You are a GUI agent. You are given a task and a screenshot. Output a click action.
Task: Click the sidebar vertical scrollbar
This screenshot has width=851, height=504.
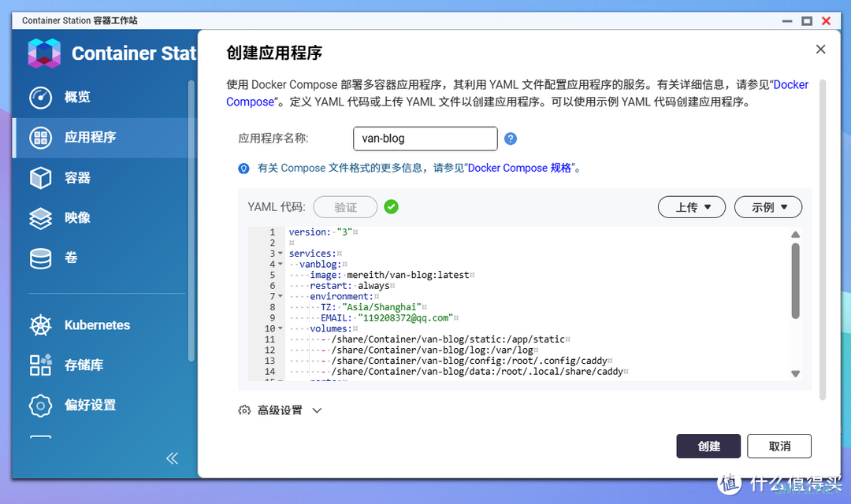(x=191, y=220)
